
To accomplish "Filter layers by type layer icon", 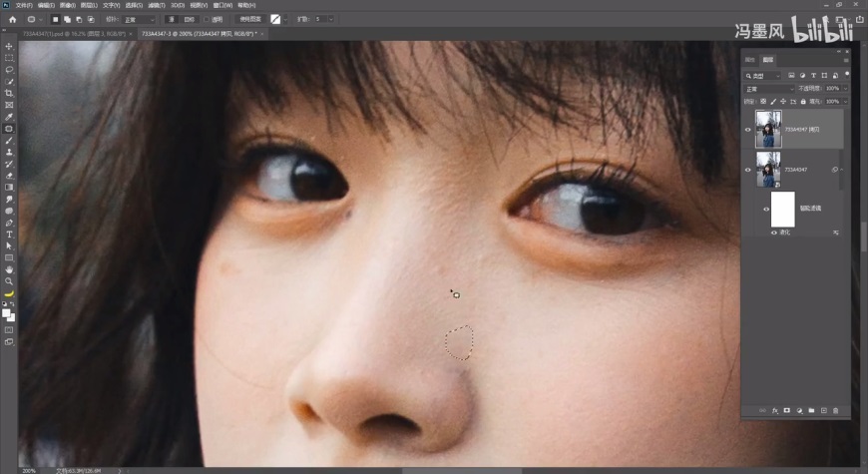I will (813, 75).
